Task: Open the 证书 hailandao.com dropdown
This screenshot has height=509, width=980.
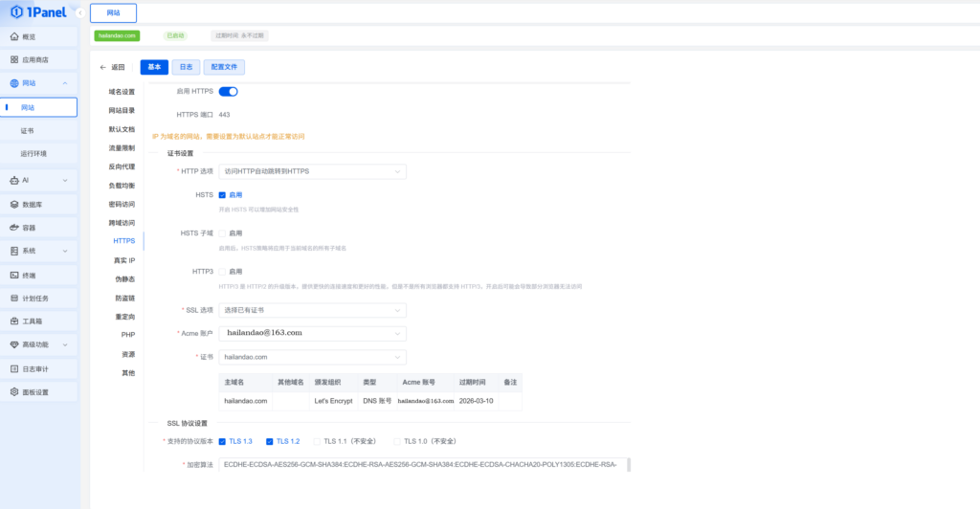Action: (x=313, y=357)
